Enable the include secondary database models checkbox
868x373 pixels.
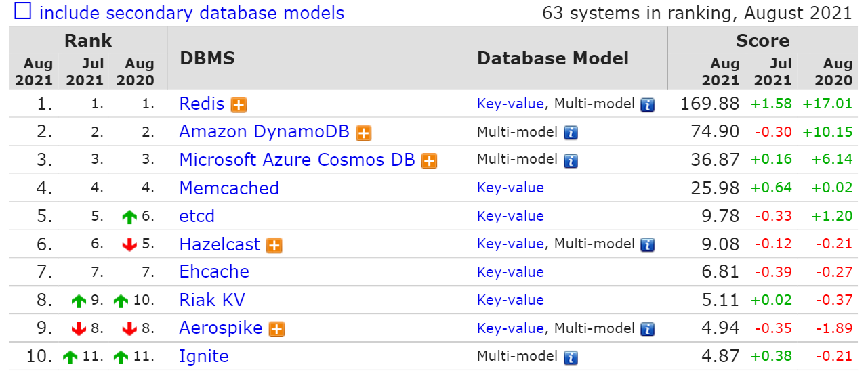tap(23, 12)
